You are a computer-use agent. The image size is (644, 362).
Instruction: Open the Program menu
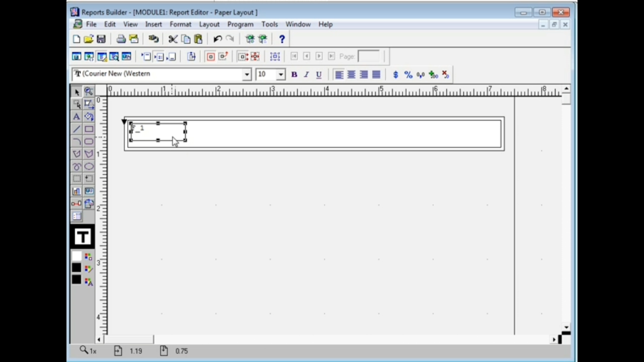[x=240, y=24]
